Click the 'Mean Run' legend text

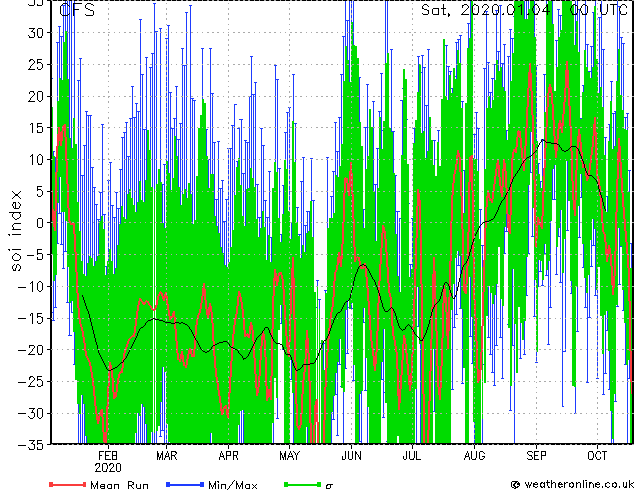coord(119,485)
